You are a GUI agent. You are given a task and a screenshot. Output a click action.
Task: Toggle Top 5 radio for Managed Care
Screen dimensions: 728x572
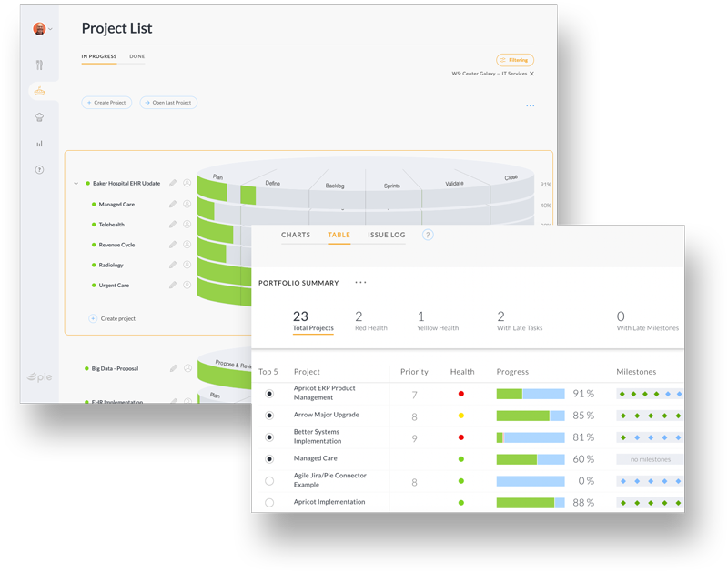(x=269, y=459)
